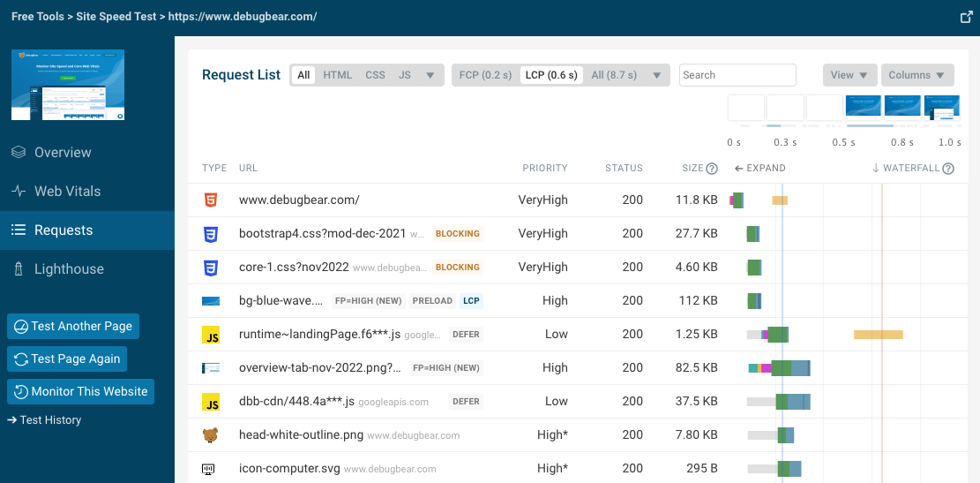The width and height of the screenshot is (980, 483).
Task: Show requests up to FCP (0.2 s)
Action: [486, 75]
